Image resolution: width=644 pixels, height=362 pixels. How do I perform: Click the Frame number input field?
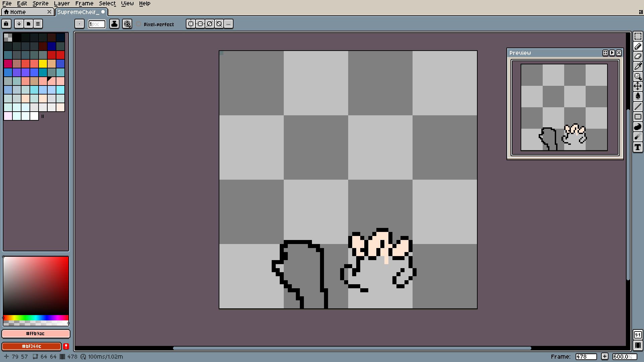click(x=586, y=357)
